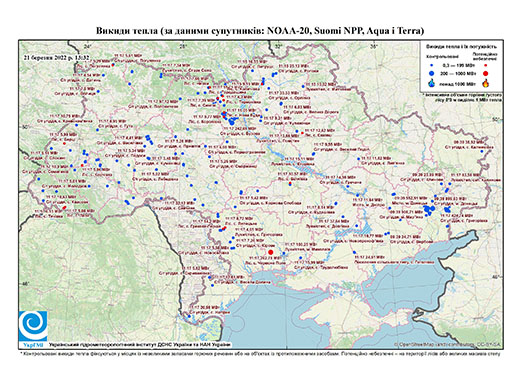Click the footnote text below the map
Image resolution: width=520 pixels, height=368 pixels.
pos(260,354)
